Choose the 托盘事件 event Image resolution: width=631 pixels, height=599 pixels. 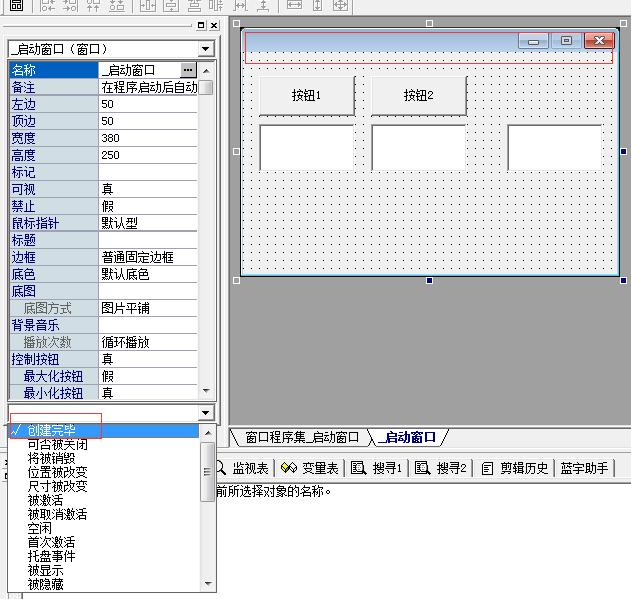[x=104, y=556]
